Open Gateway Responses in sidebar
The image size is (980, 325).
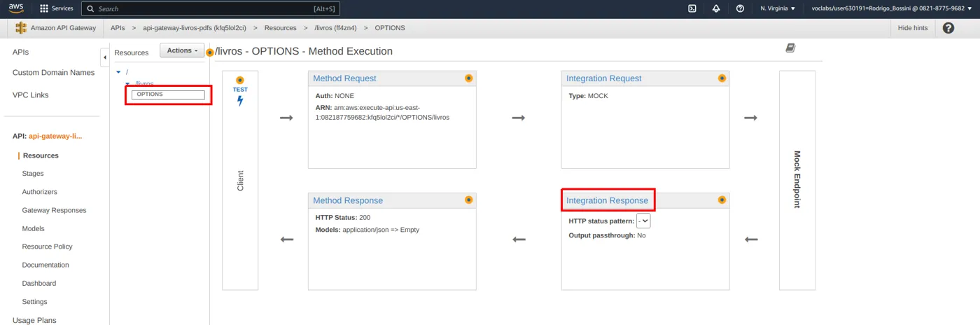point(54,210)
